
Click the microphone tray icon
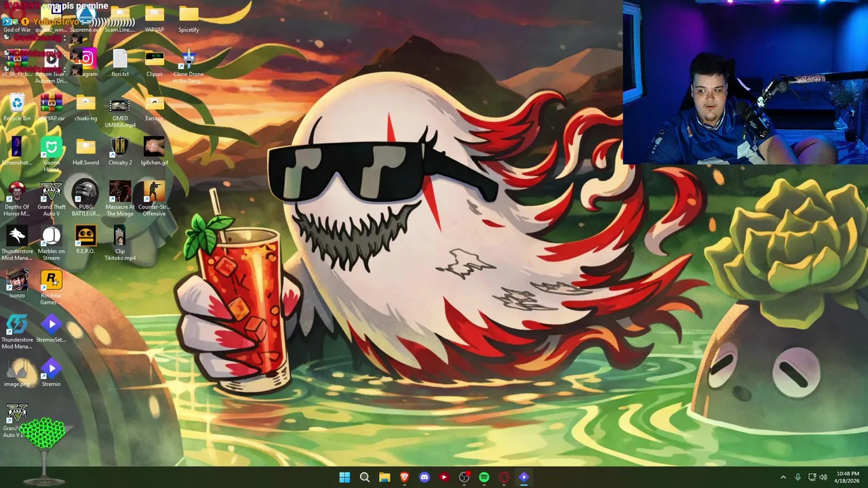[x=797, y=477]
